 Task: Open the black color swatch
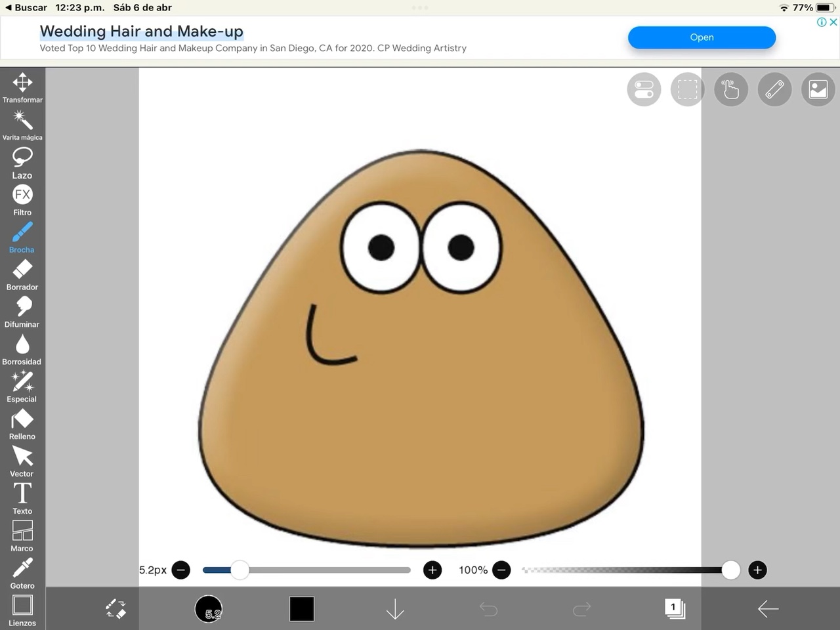click(302, 609)
